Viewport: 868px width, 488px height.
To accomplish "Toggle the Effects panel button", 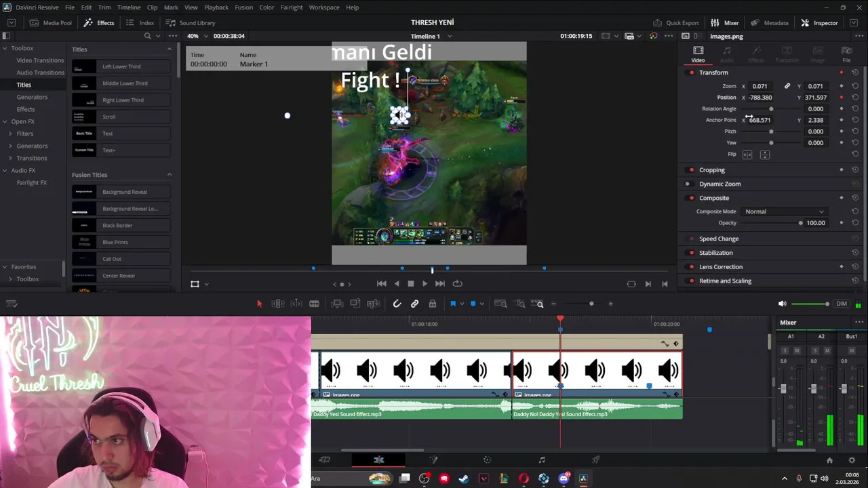I will tap(99, 23).
